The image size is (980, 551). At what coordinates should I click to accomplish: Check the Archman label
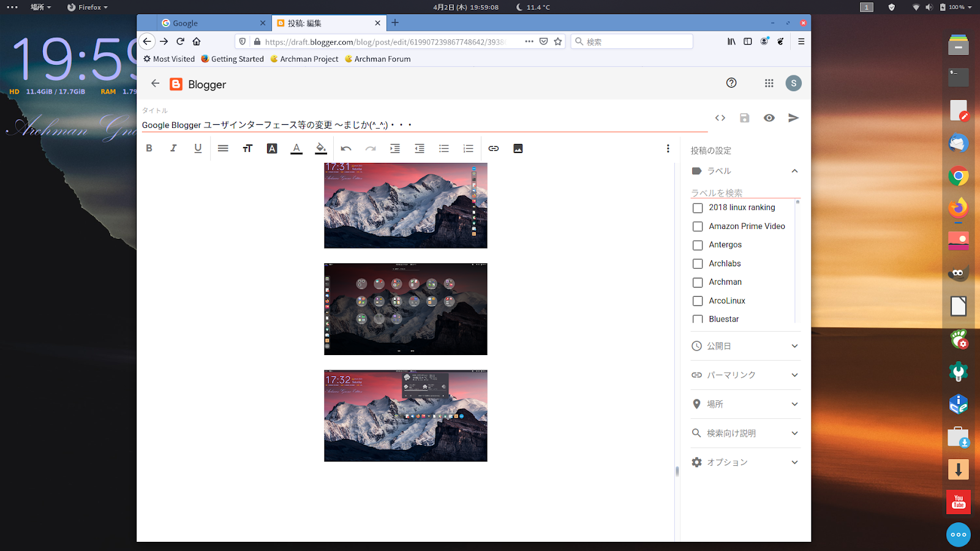(x=698, y=282)
